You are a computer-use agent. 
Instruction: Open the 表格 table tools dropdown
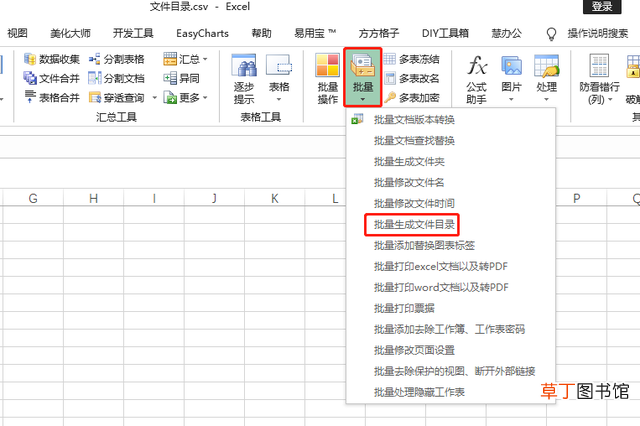click(x=279, y=79)
